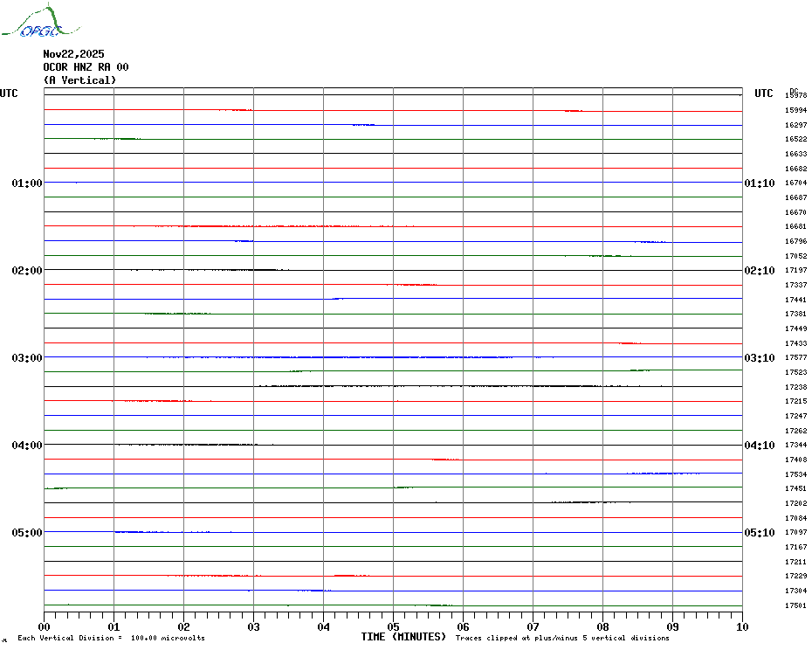Click the 05:10 time label on right
This screenshot has height=650, width=812.
(759, 533)
